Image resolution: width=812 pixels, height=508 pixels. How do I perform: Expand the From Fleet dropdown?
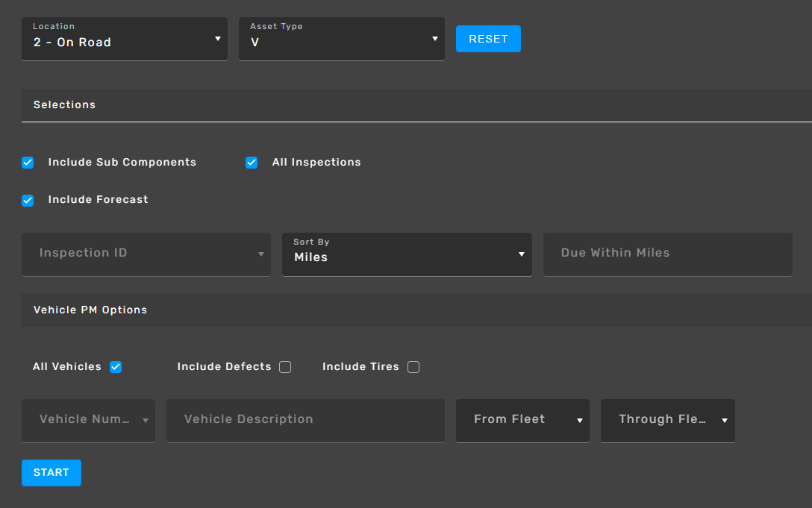[522, 420]
